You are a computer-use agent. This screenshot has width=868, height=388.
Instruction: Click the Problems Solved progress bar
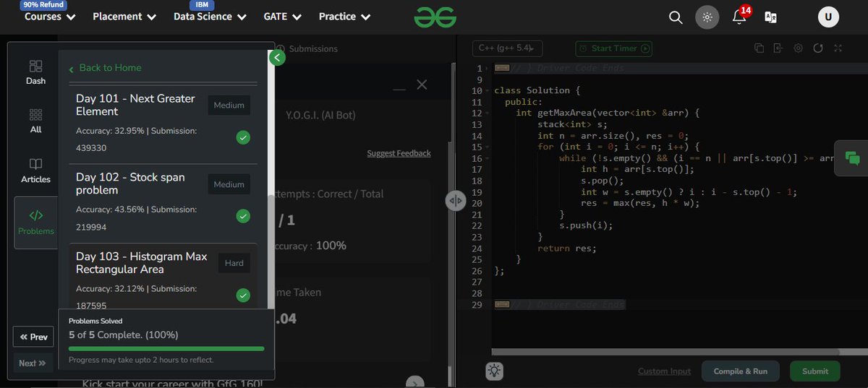point(166,349)
